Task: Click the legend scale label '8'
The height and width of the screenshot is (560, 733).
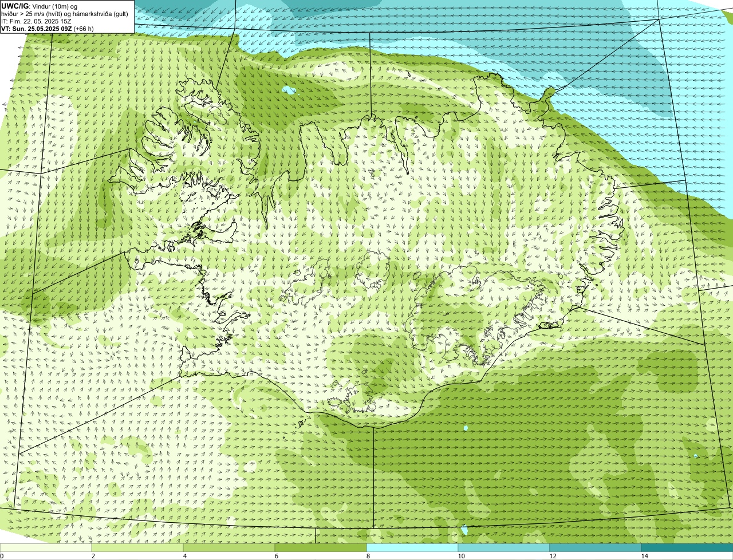Action: click(x=368, y=556)
